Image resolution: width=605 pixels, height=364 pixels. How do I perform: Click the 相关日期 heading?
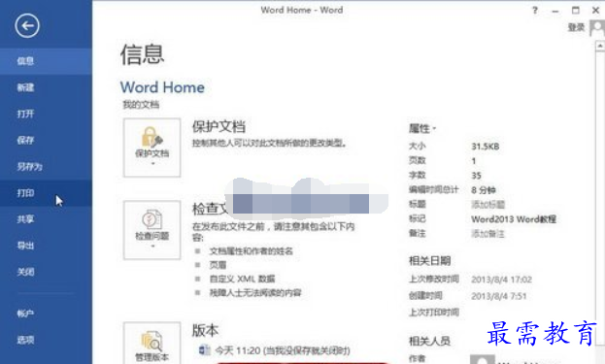(x=429, y=261)
